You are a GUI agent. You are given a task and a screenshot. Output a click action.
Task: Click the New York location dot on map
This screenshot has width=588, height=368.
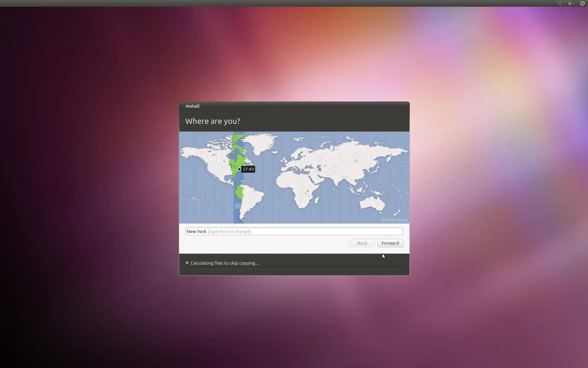click(x=239, y=169)
